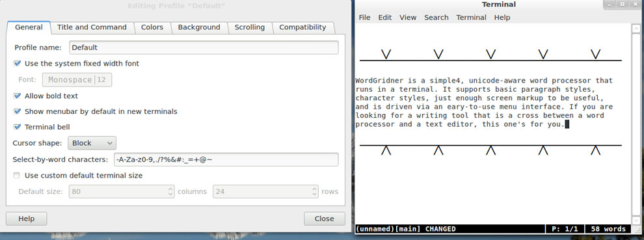Click the block cursor after 'you.'

(x=567, y=124)
